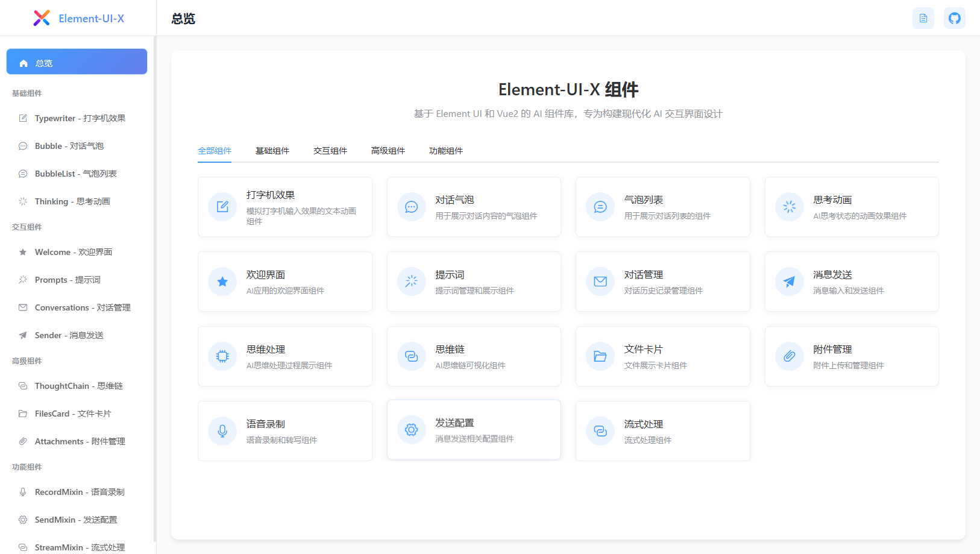Click the 对话管理 card title

coord(644,275)
